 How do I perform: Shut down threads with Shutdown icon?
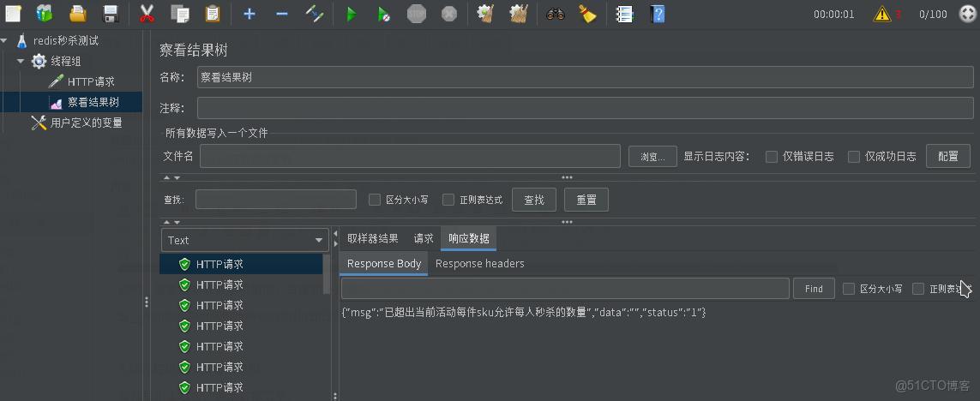coord(448,14)
